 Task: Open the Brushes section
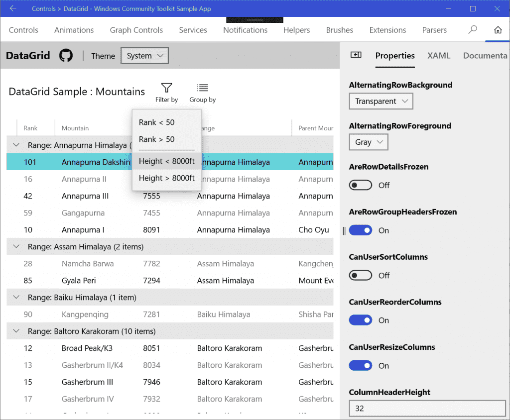point(340,30)
